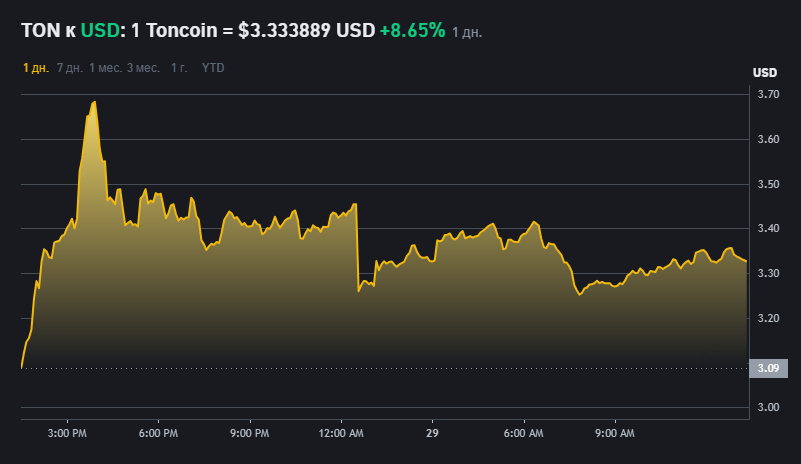Click the $3.333889 USD price in title
Image resolution: width=801 pixels, height=464 pixels.
pyautogui.click(x=306, y=31)
